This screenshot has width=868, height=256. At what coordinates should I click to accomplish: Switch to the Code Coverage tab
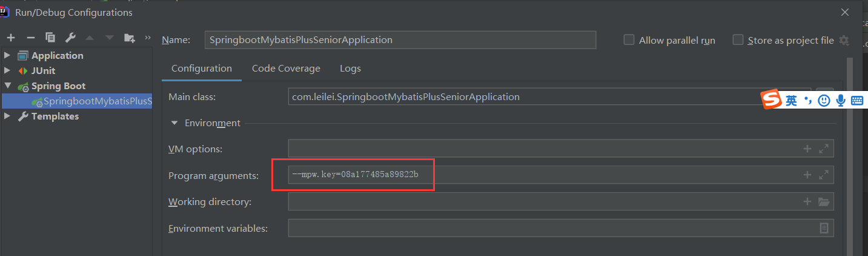[286, 69]
